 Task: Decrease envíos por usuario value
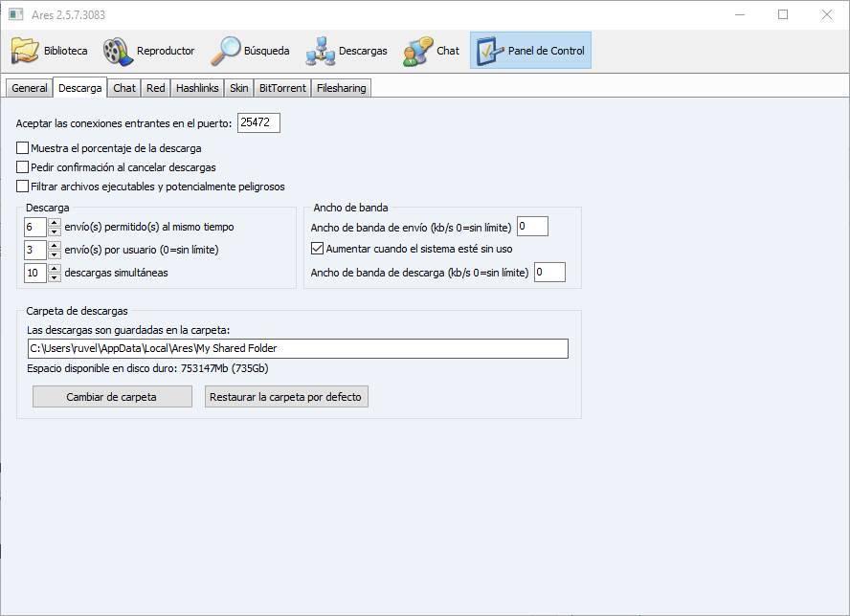[x=55, y=254]
